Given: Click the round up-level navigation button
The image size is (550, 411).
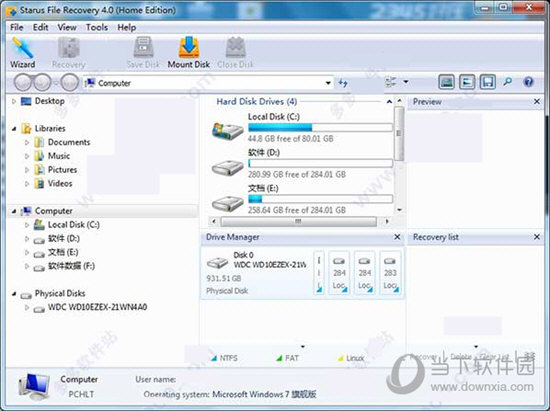Looking at the screenshot, I should pos(69,83).
